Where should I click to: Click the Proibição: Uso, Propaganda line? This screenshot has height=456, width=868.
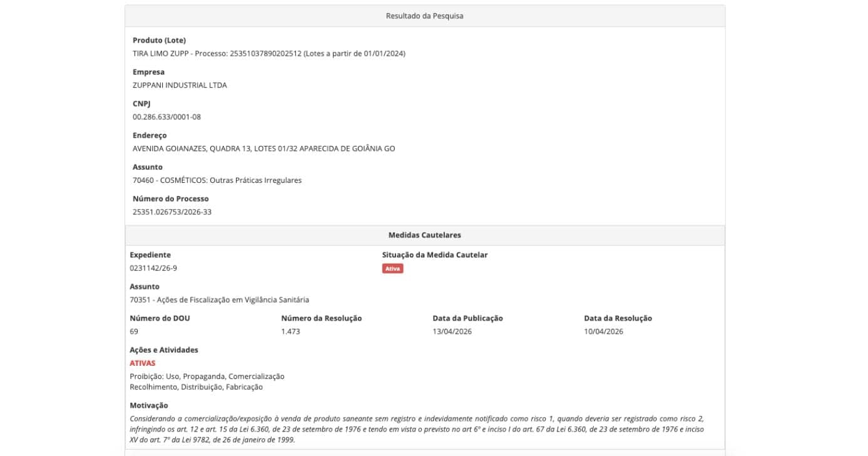[207, 376]
